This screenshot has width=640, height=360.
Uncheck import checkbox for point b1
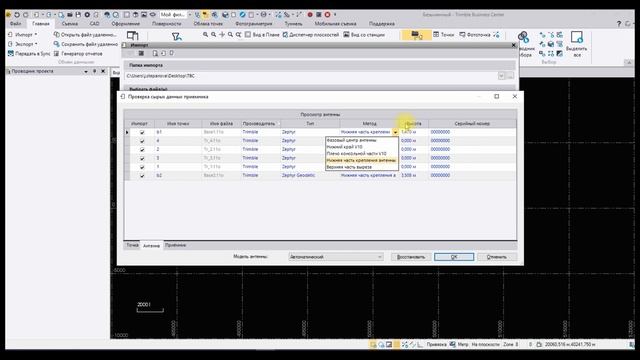click(142, 132)
